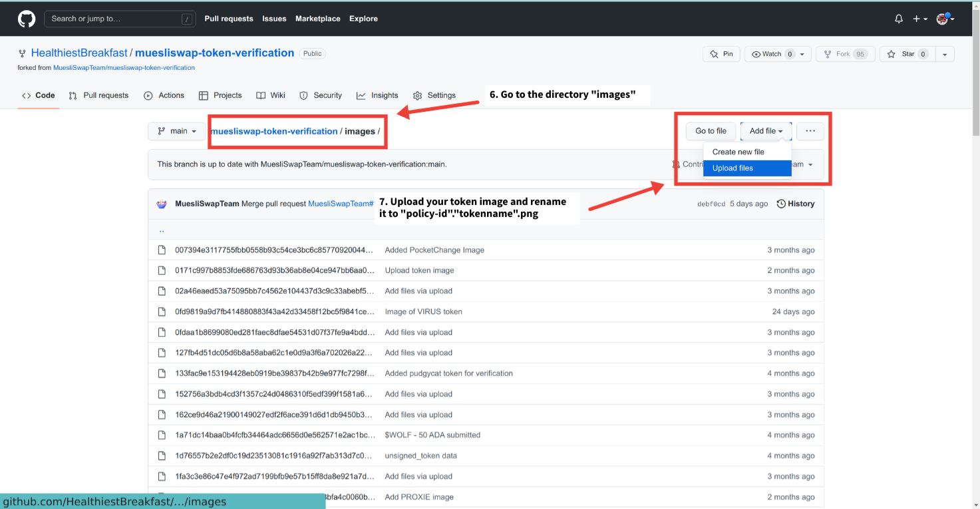
Task: Open the muesliswap-token-verification repository title link
Action: click(215, 53)
